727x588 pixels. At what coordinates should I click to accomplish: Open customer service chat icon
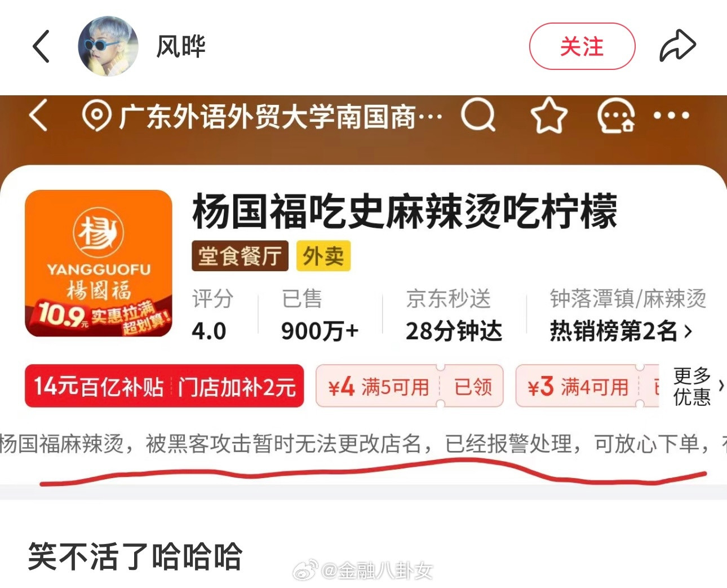tap(616, 116)
